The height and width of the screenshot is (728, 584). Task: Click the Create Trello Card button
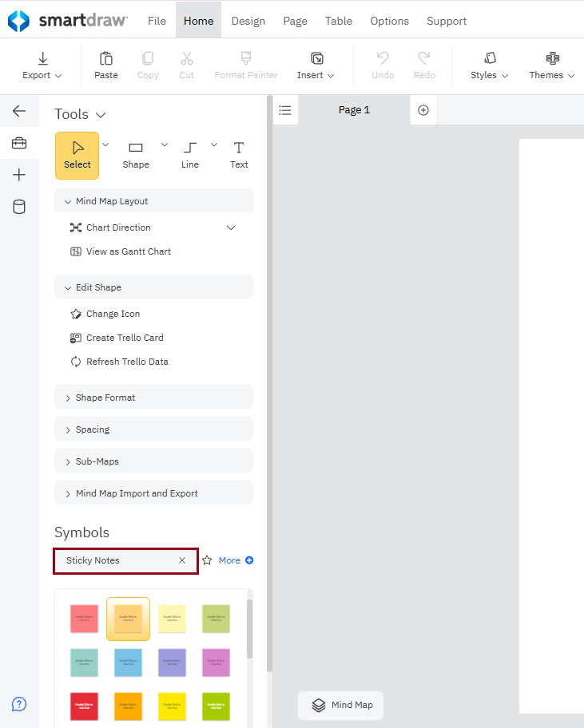[x=124, y=338]
